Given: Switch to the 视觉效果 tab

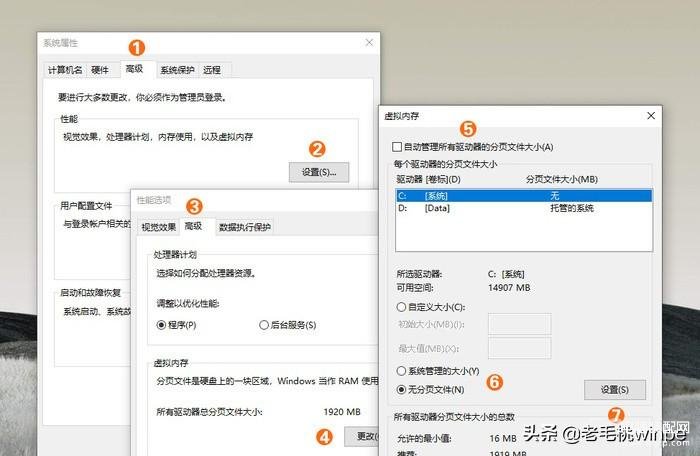Looking at the screenshot, I should pyautogui.click(x=158, y=227).
